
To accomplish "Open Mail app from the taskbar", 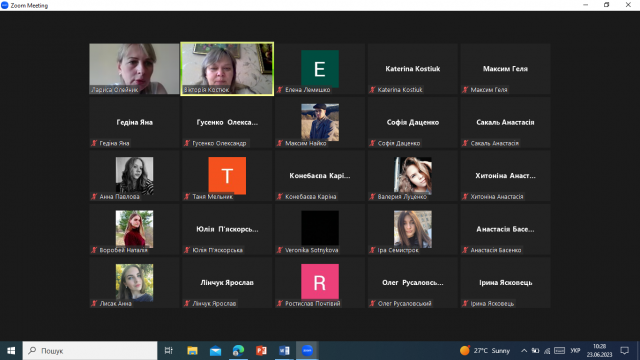I will (x=216, y=351).
